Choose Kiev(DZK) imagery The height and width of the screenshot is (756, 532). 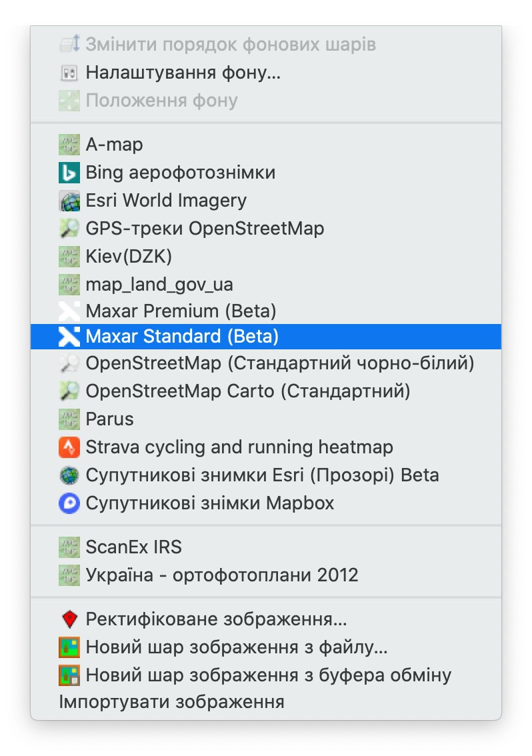[x=266, y=257]
